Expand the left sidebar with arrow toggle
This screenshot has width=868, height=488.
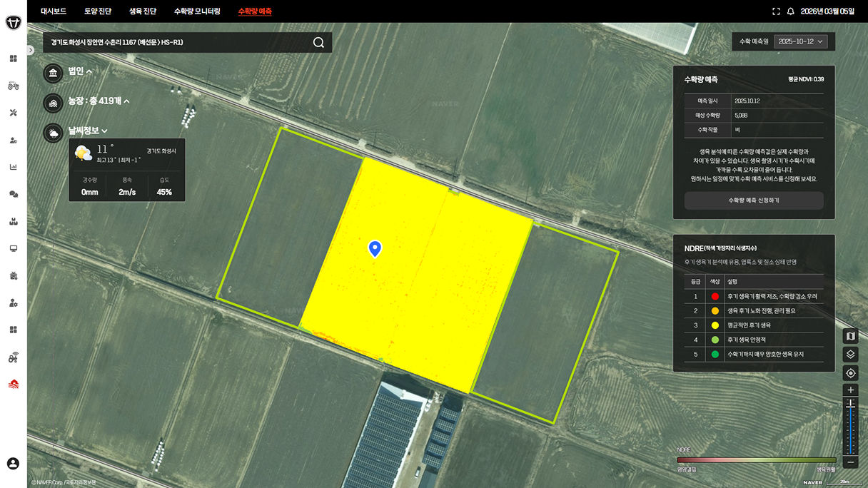(30, 50)
